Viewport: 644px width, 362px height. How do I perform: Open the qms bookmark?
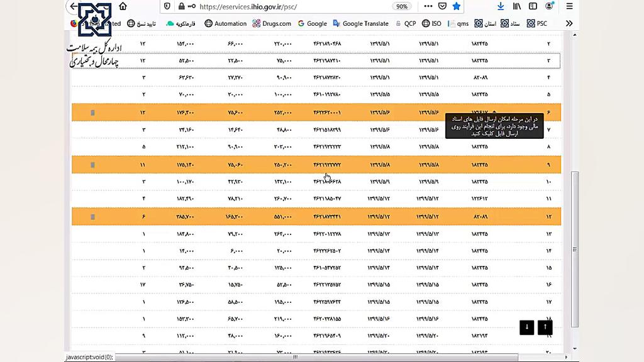pos(458,23)
